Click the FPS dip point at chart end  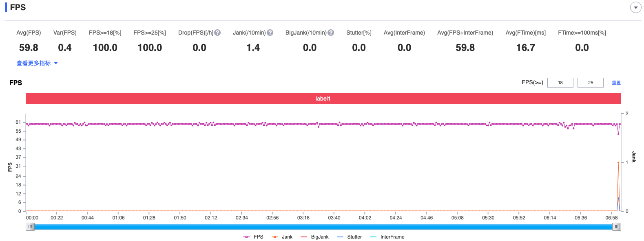618,134
